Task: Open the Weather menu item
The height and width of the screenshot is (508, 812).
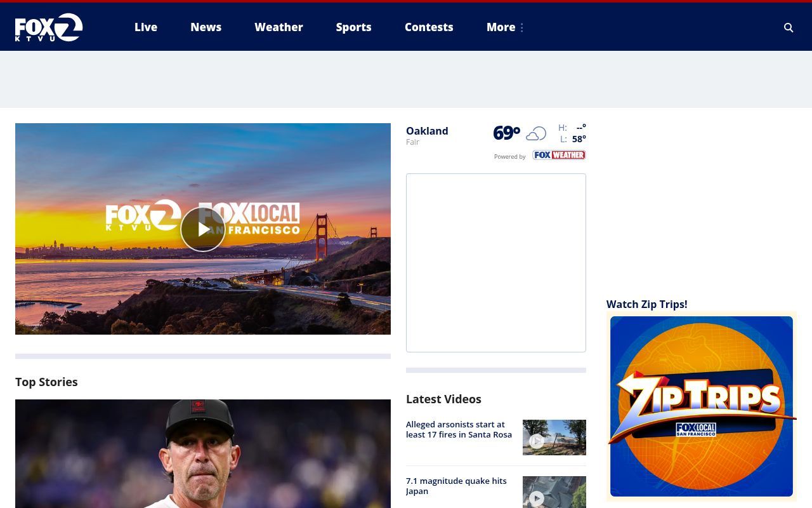Action: pyautogui.click(x=279, y=27)
